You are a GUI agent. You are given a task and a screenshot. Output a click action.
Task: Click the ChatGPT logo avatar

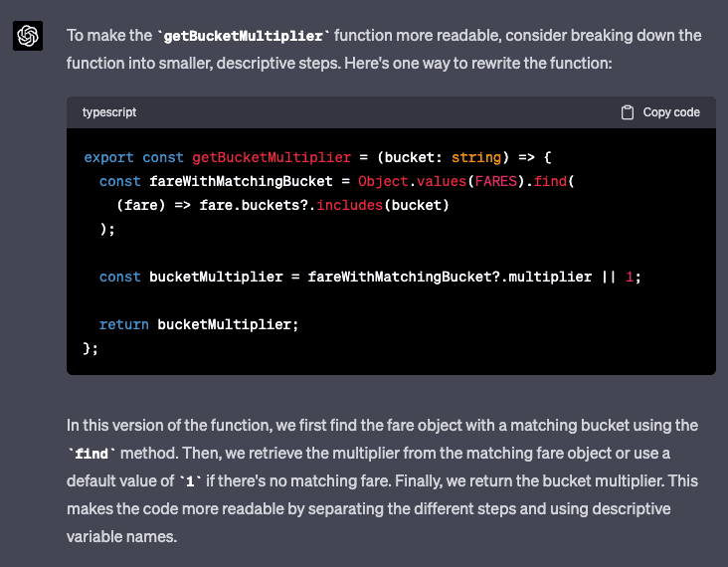tap(28, 37)
